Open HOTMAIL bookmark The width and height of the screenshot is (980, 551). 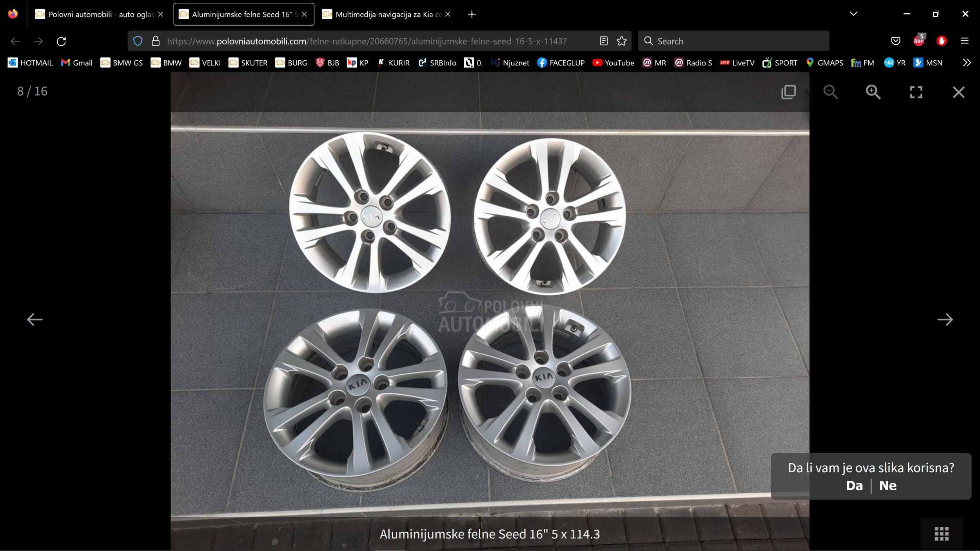[30, 63]
